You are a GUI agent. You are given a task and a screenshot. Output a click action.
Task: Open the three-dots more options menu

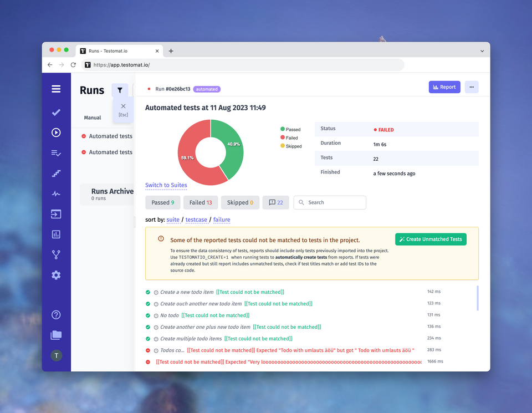472,87
